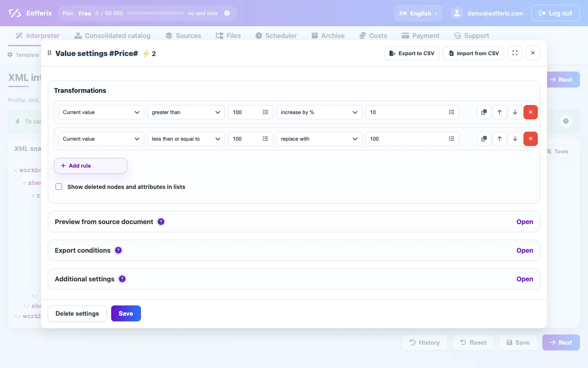This screenshot has width=588, height=368.
Task: Open the Costs tab
Action: pos(373,36)
